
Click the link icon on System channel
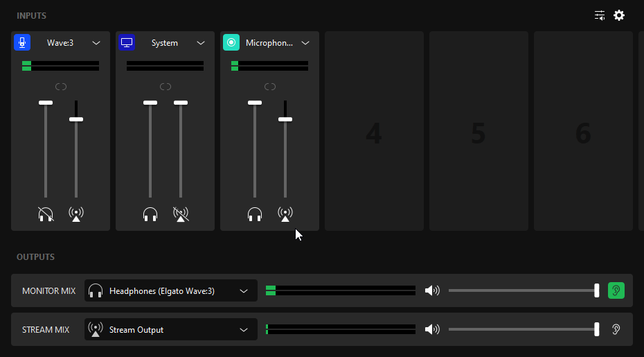[x=166, y=87]
